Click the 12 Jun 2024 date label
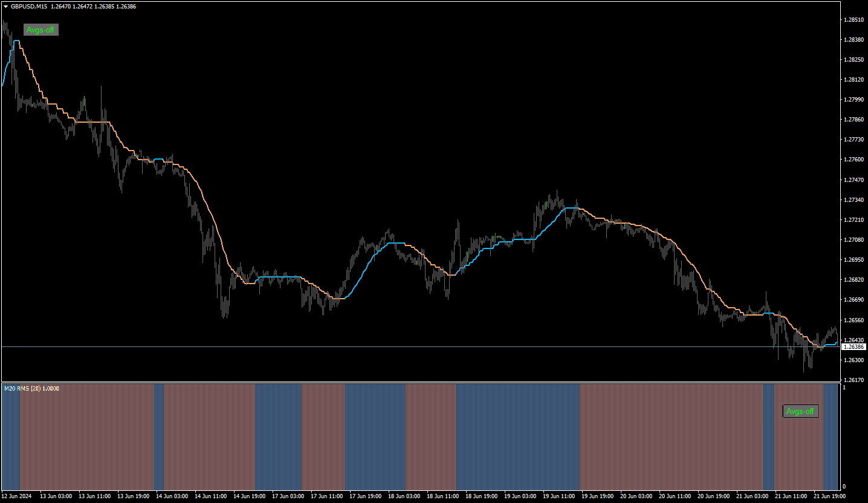The height and width of the screenshot is (503, 868). tap(17, 496)
